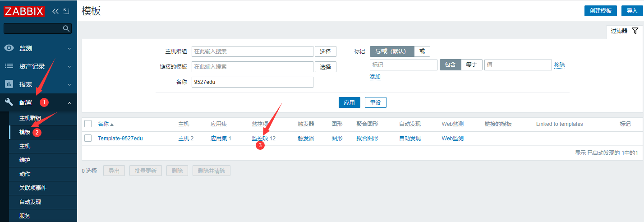Click the search magnifier icon
The width and height of the screenshot is (644, 222).
[66, 29]
